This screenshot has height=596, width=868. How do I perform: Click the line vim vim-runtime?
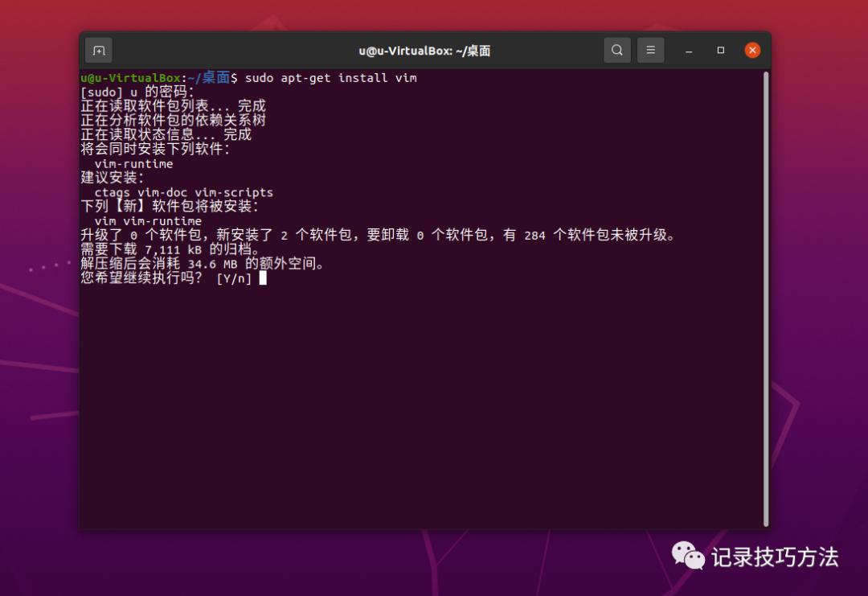(148, 221)
